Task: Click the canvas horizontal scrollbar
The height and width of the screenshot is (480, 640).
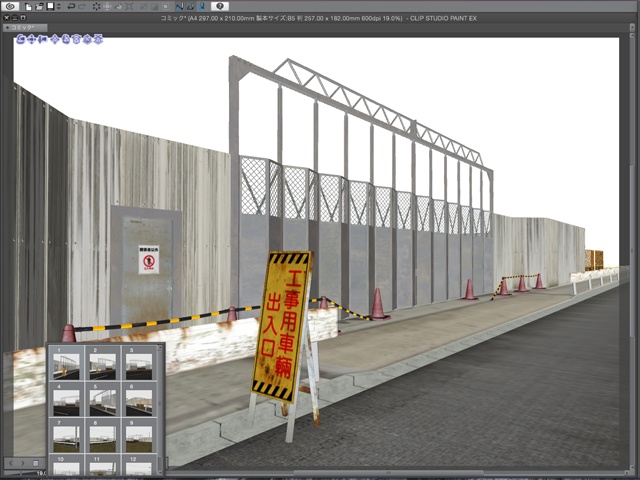Action: click(x=388, y=471)
